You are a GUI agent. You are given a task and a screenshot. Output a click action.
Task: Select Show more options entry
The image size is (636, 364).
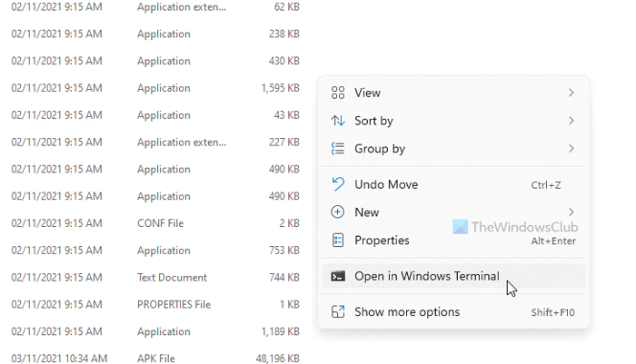(x=407, y=312)
